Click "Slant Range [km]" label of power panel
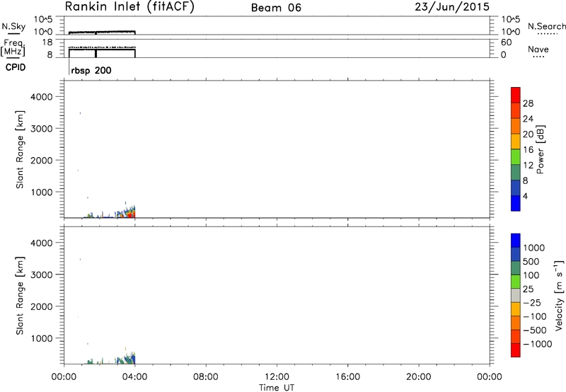The height and width of the screenshot is (392, 566). (20, 149)
